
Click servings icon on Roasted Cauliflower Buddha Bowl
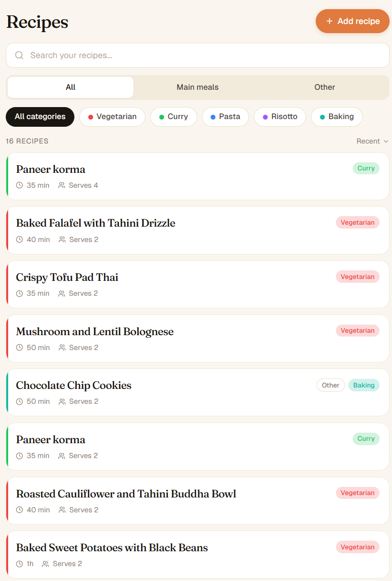tap(62, 510)
